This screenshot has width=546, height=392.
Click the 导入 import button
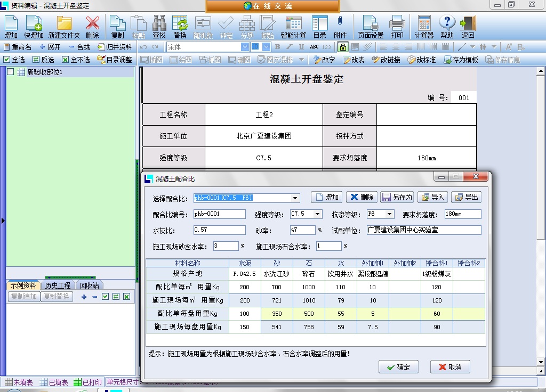[433, 197]
